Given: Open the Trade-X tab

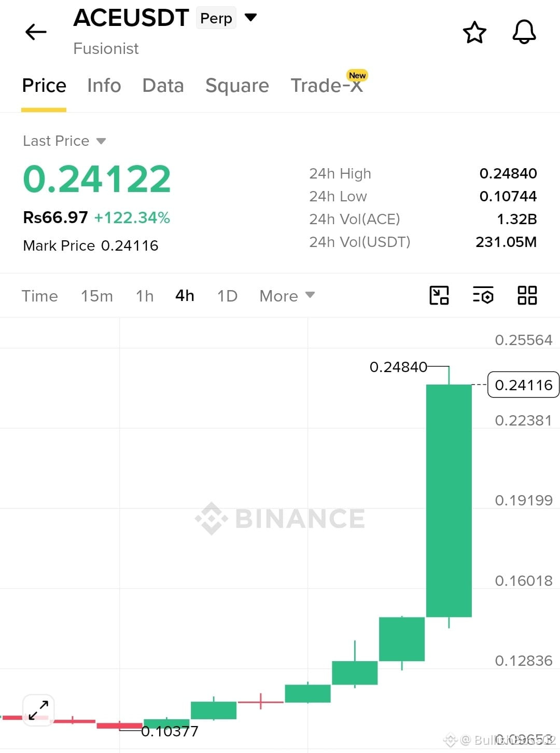Looking at the screenshot, I should click(x=327, y=85).
